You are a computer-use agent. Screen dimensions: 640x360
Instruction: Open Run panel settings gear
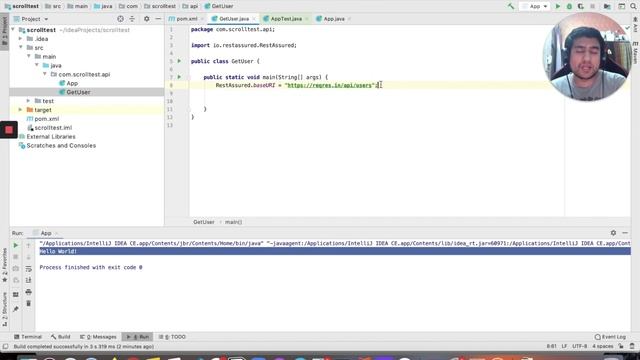pyautogui.click(x=613, y=233)
